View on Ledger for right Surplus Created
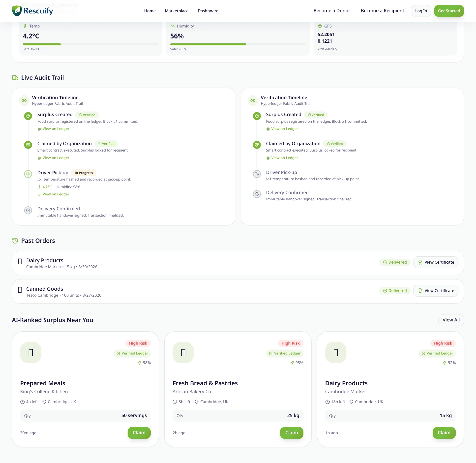The width and height of the screenshot is (476, 463). point(282,129)
